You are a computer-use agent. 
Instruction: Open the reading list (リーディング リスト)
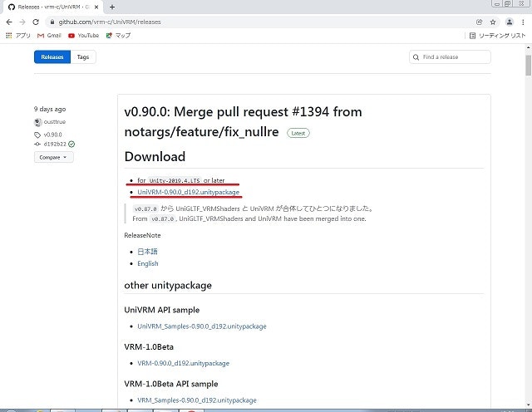[x=497, y=36]
